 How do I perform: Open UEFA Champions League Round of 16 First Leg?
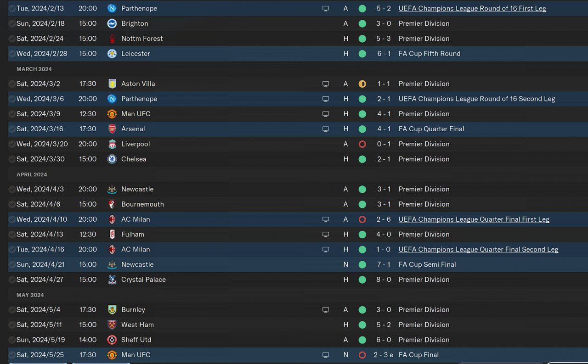pos(472,8)
